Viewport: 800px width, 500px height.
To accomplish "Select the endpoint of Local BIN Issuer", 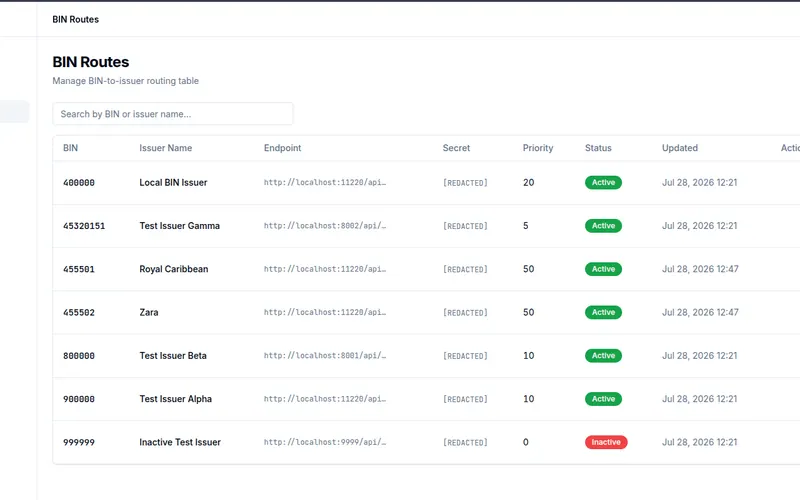I will pyautogui.click(x=325, y=183).
